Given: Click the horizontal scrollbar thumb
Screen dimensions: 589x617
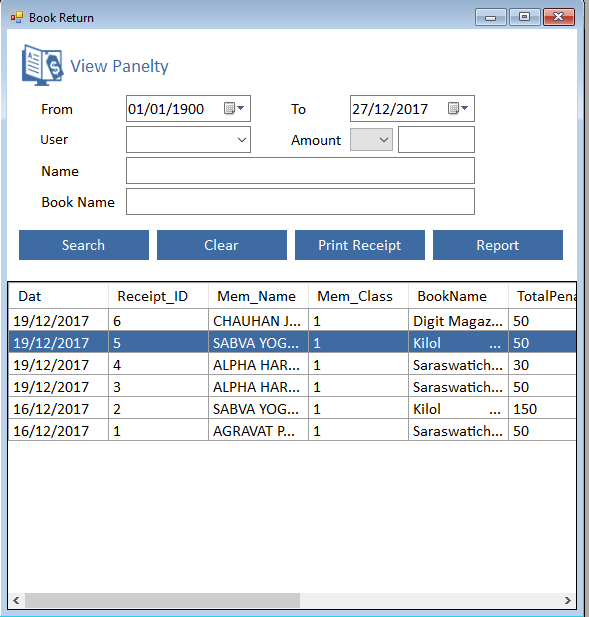Looking at the screenshot, I should coord(162,600).
